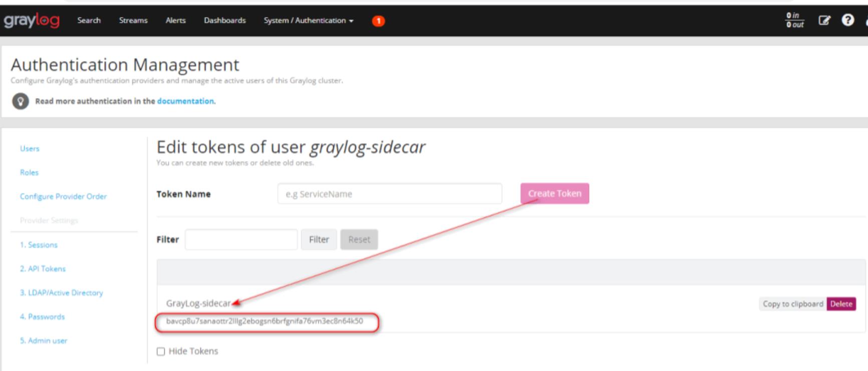Open the scratchpad edit icon

click(x=824, y=21)
